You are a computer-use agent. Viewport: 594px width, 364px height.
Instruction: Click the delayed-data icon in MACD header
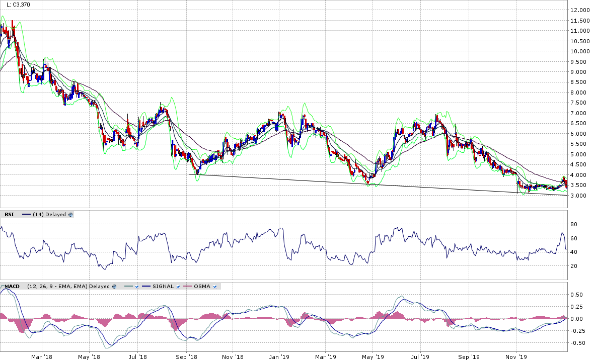click(114, 287)
